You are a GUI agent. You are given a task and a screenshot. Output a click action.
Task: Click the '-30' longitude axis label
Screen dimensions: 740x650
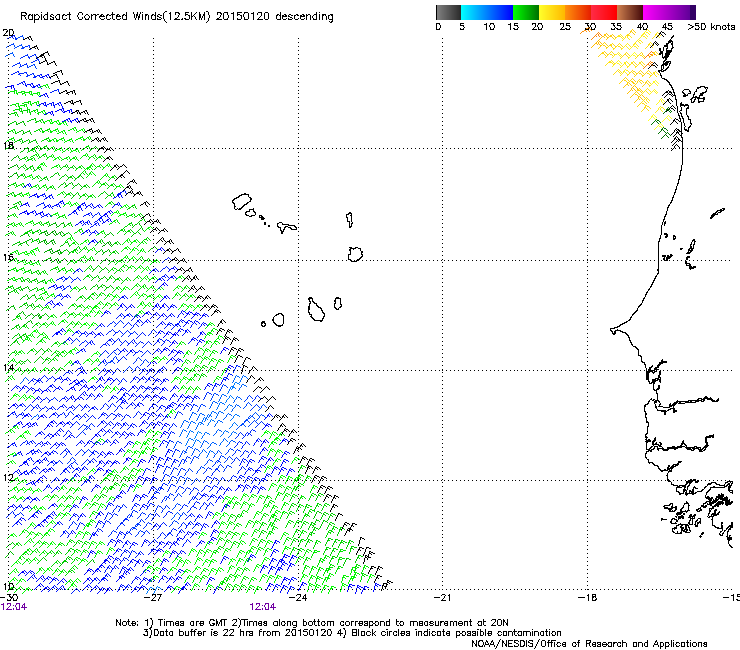pos(9,598)
